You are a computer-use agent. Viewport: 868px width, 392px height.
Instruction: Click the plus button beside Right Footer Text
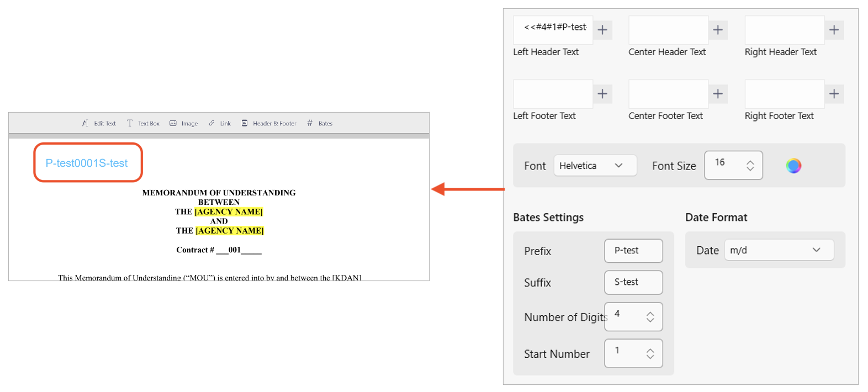[x=834, y=94]
